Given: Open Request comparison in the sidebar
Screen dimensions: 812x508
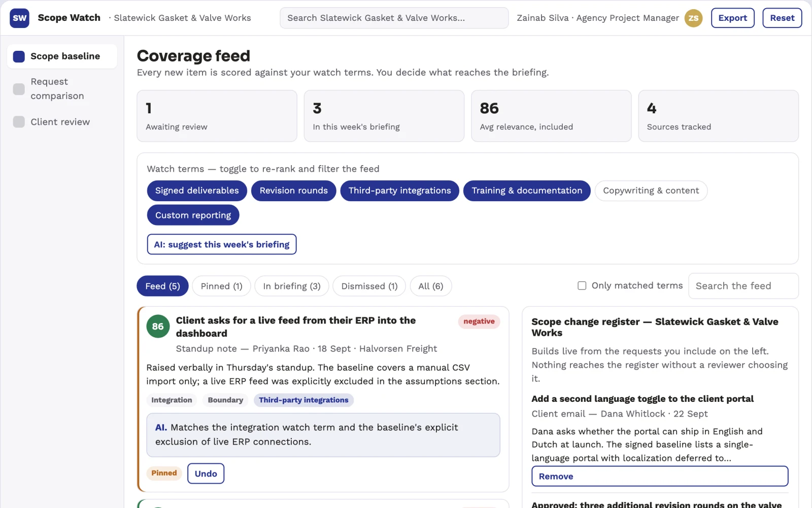Looking at the screenshot, I should (x=62, y=88).
